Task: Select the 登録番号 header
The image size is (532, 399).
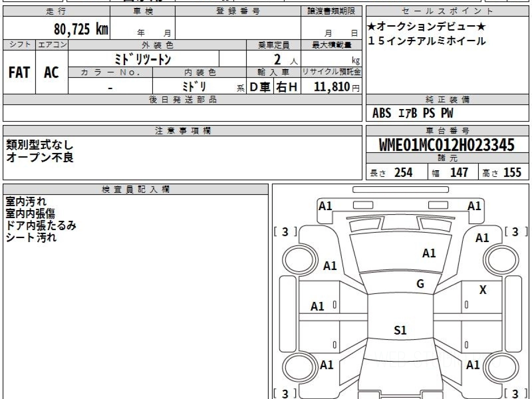Action: (x=238, y=12)
